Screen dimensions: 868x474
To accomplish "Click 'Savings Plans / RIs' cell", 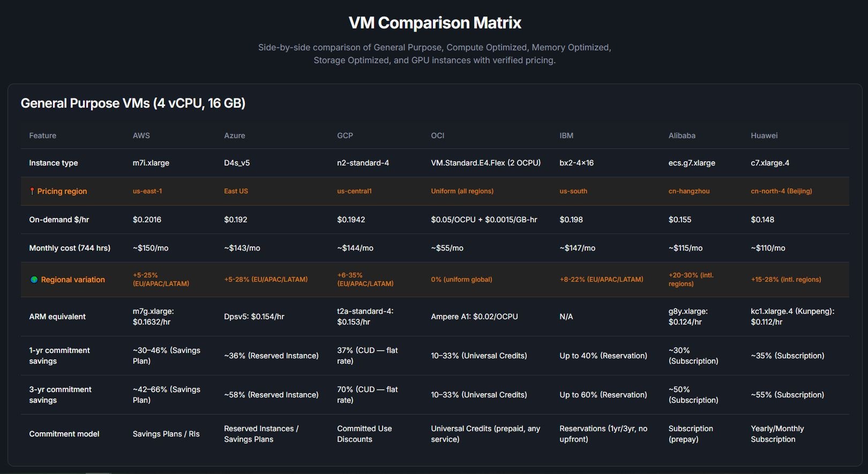I will tap(166, 434).
